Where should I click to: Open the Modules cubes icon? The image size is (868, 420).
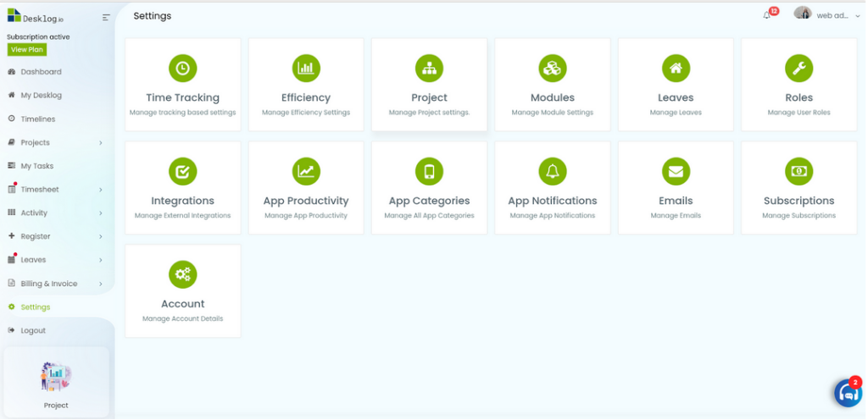[x=553, y=69]
